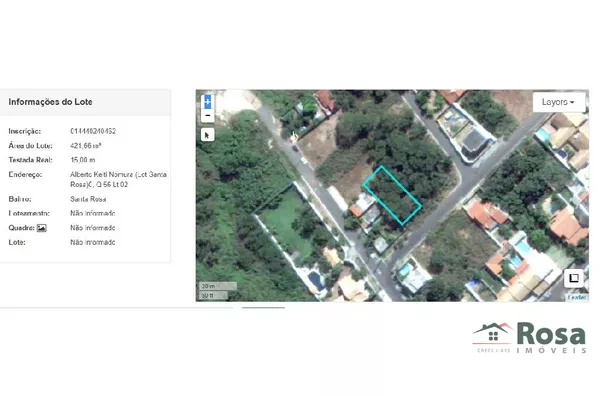The width and height of the screenshot is (600, 396).
Task: Open the Quadra image icon
Action: pos(41,228)
